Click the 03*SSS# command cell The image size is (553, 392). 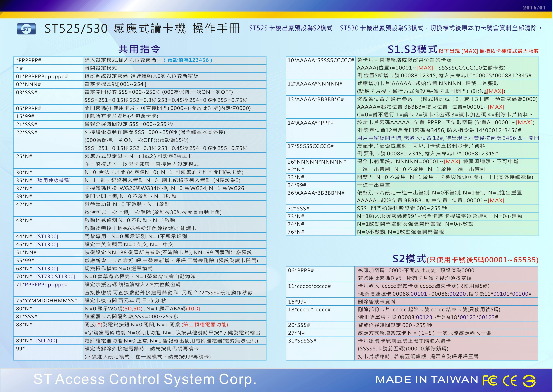coord(48,96)
